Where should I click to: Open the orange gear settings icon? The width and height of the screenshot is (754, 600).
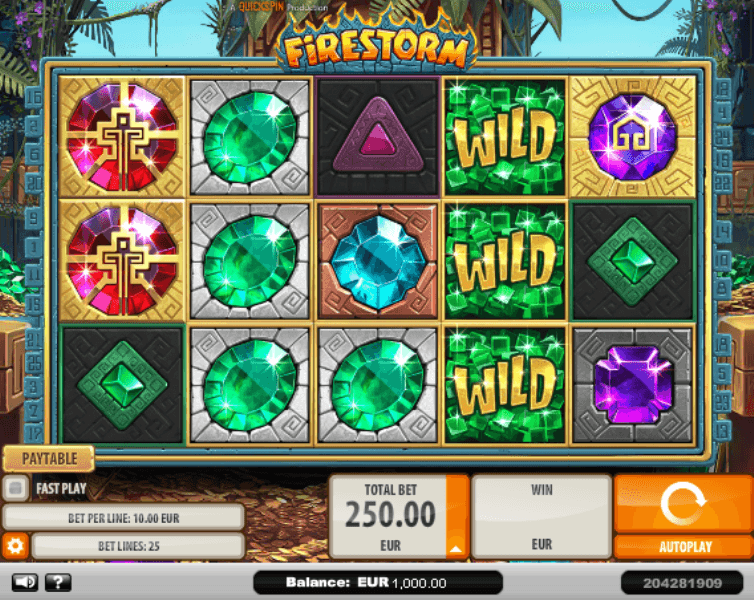coord(15,546)
